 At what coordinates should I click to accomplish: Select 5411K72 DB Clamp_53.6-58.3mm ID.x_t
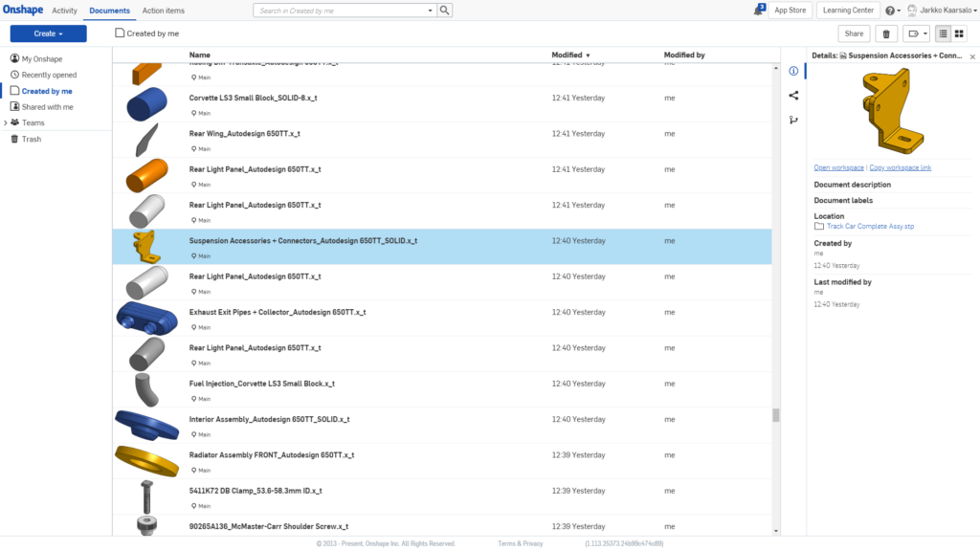pos(256,491)
